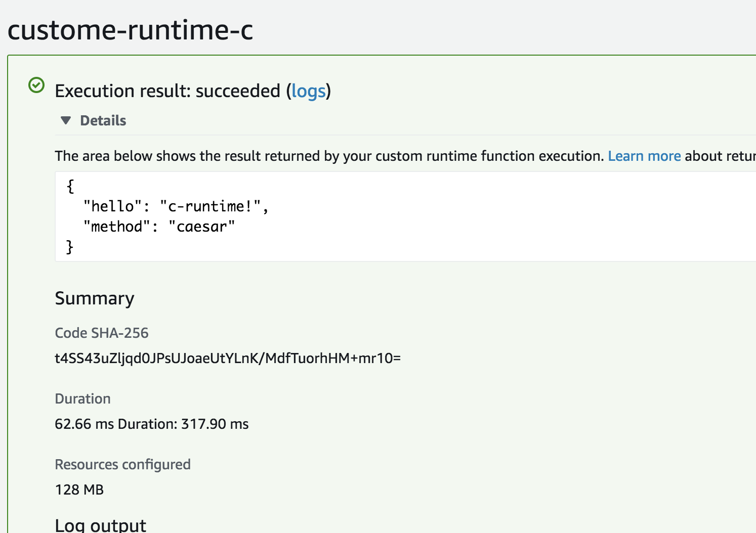Select the Code SHA-256 hash value
This screenshot has width=756, height=533.
tap(228, 358)
